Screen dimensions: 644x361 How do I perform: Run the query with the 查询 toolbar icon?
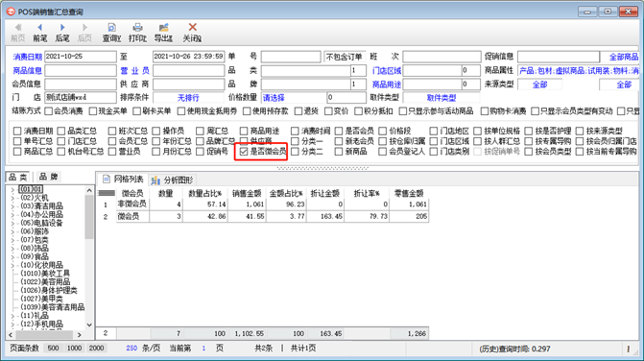point(111,28)
